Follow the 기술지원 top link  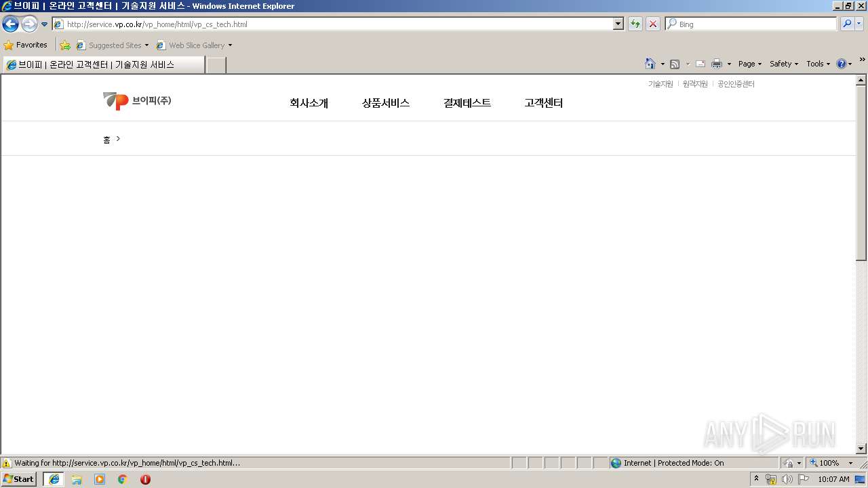(660, 84)
